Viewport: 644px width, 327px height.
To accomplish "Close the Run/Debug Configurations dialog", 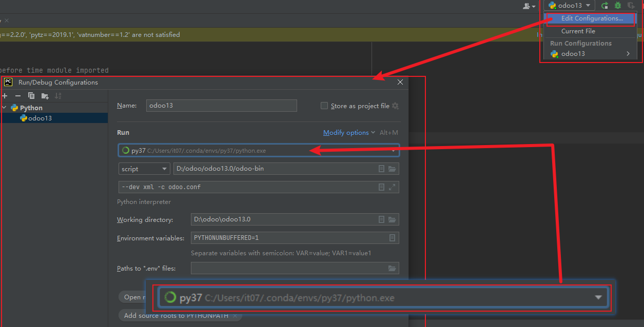I will (x=400, y=82).
